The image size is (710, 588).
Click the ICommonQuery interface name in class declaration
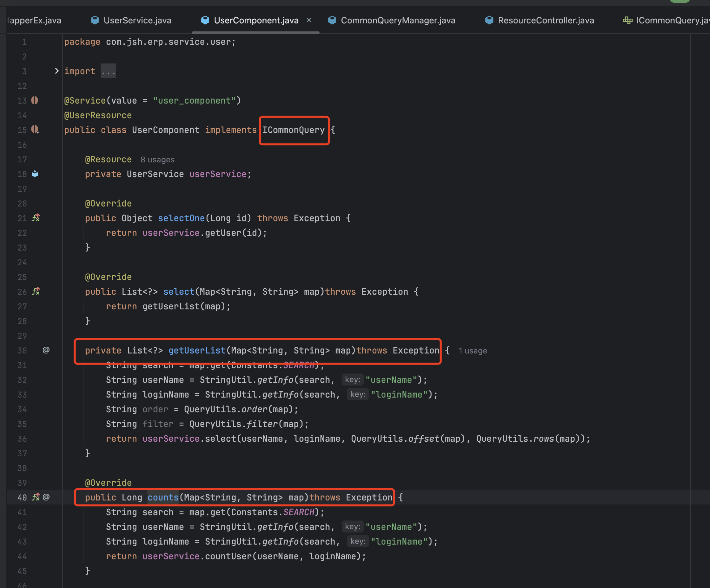pyautogui.click(x=293, y=130)
